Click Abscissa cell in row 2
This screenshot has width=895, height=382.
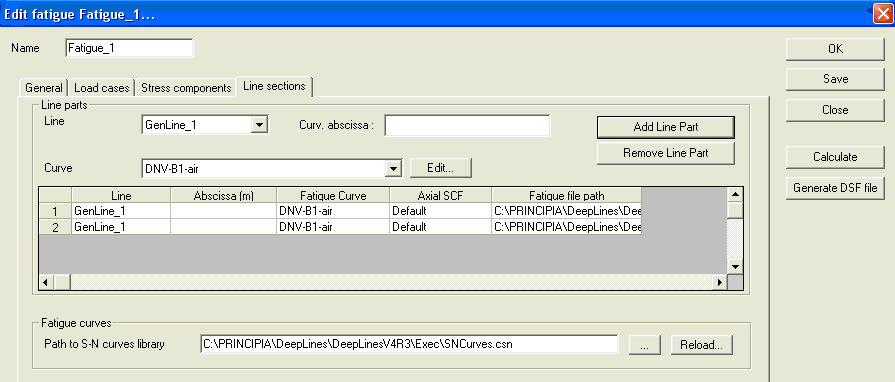tap(223, 227)
